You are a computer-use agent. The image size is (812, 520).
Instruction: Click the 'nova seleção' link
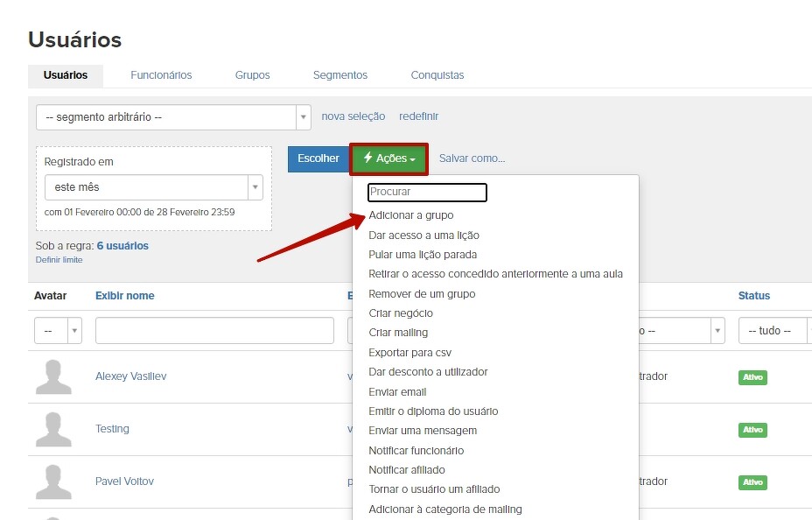click(353, 116)
